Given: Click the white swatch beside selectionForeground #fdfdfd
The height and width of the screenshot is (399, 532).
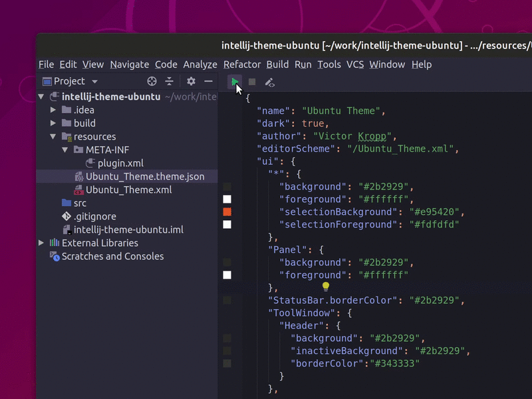Looking at the screenshot, I should pyautogui.click(x=227, y=225).
